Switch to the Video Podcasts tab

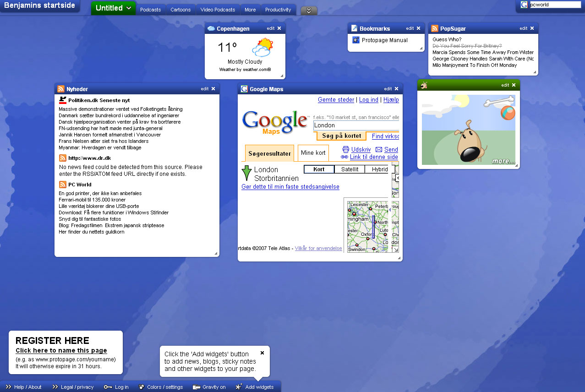[218, 10]
